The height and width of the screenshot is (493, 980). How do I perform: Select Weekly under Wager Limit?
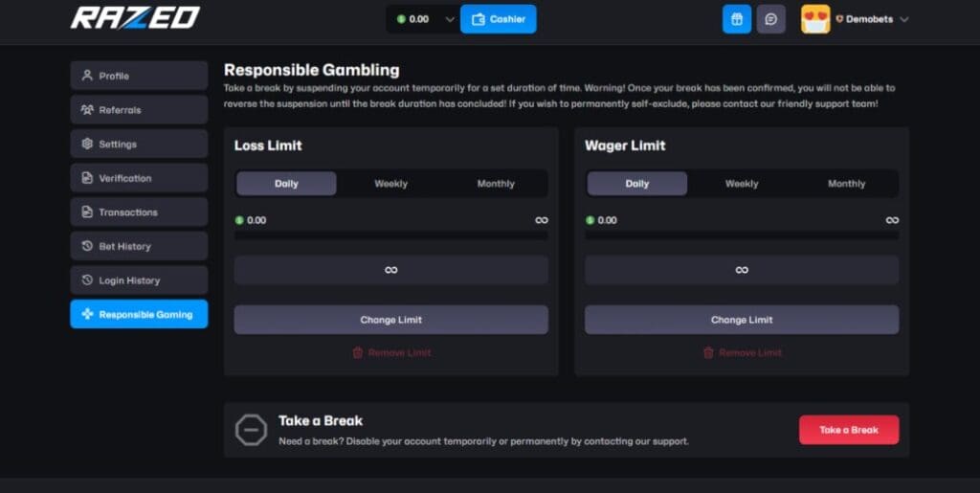click(x=742, y=184)
